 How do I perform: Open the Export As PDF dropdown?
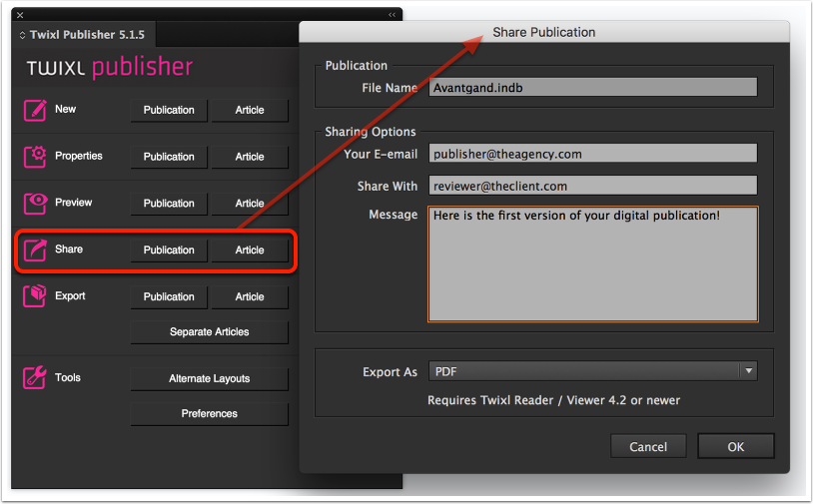(x=592, y=371)
